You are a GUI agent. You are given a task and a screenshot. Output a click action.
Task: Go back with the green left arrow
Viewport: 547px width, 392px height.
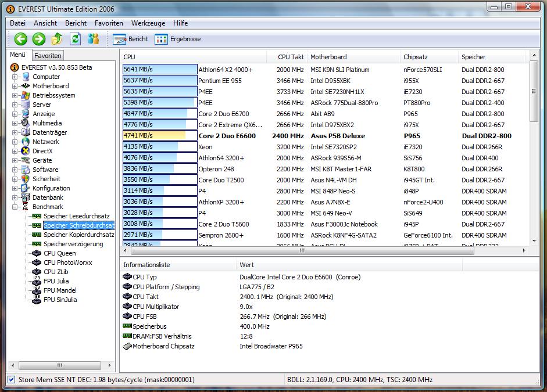point(20,39)
